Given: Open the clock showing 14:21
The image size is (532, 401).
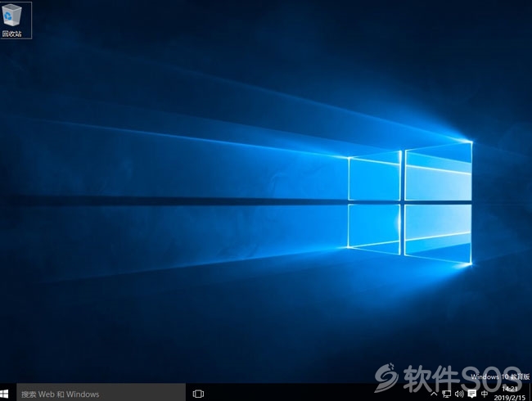Looking at the screenshot, I should coord(510,394).
